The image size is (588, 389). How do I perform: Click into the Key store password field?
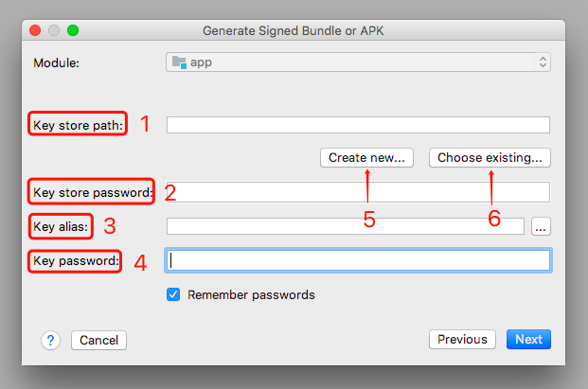tap(358, 192)
